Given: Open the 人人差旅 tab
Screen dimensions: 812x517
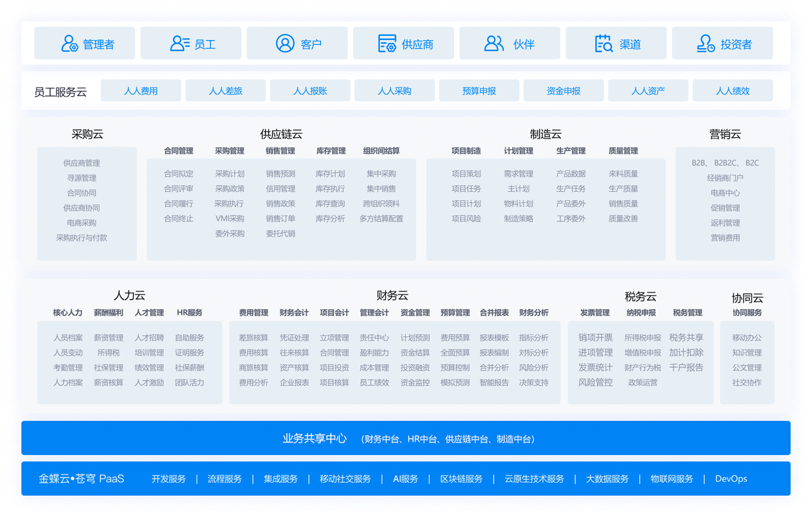Looking at the screenshot, I should coord(226,91).
